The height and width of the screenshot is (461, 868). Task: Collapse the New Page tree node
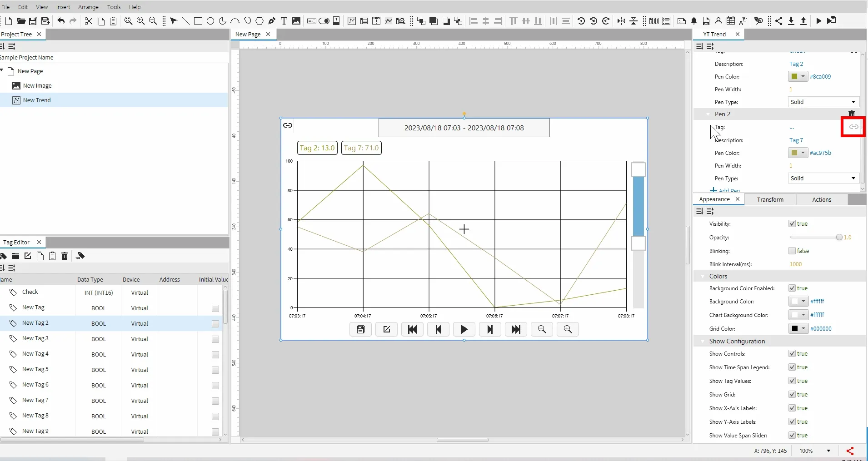[x=2, y=71]
